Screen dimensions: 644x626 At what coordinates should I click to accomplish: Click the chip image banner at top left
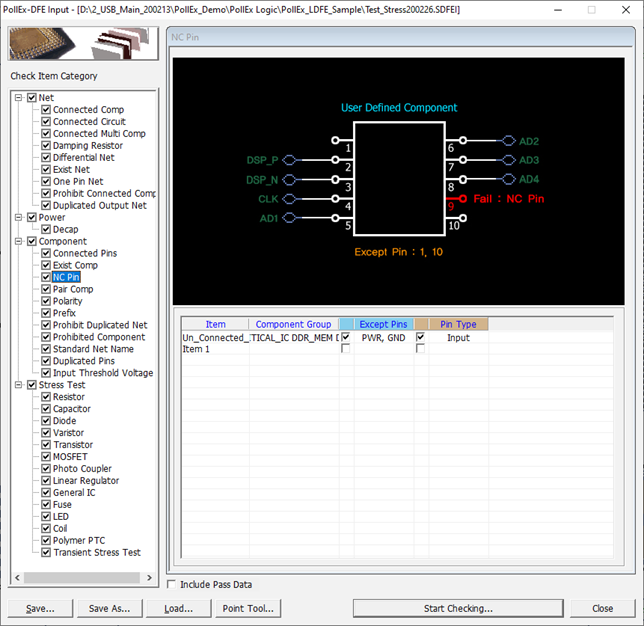[x=82, y=45]
